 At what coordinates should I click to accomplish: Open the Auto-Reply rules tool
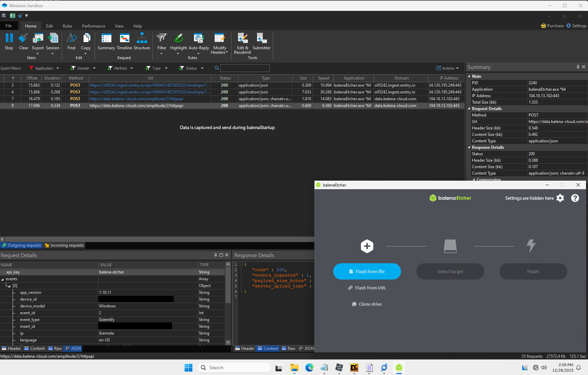[x=198, y=38]
